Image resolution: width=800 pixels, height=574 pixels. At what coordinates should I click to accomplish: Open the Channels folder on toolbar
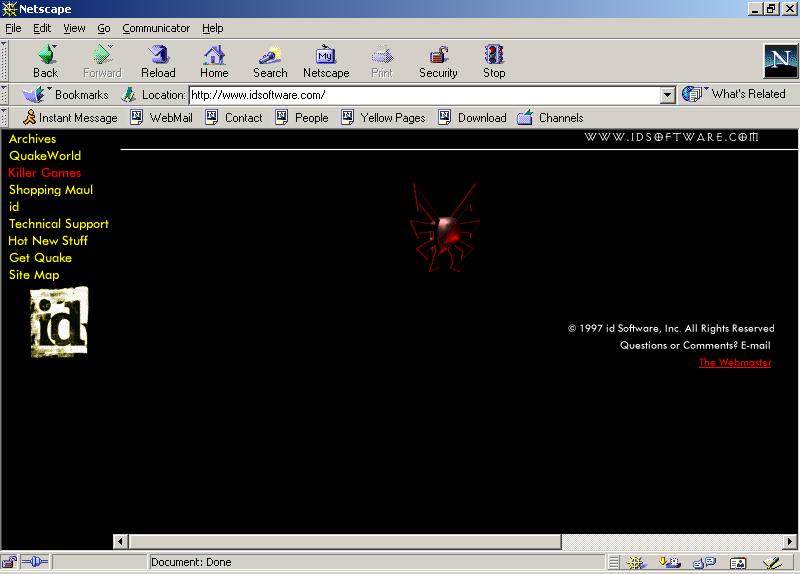550,118
